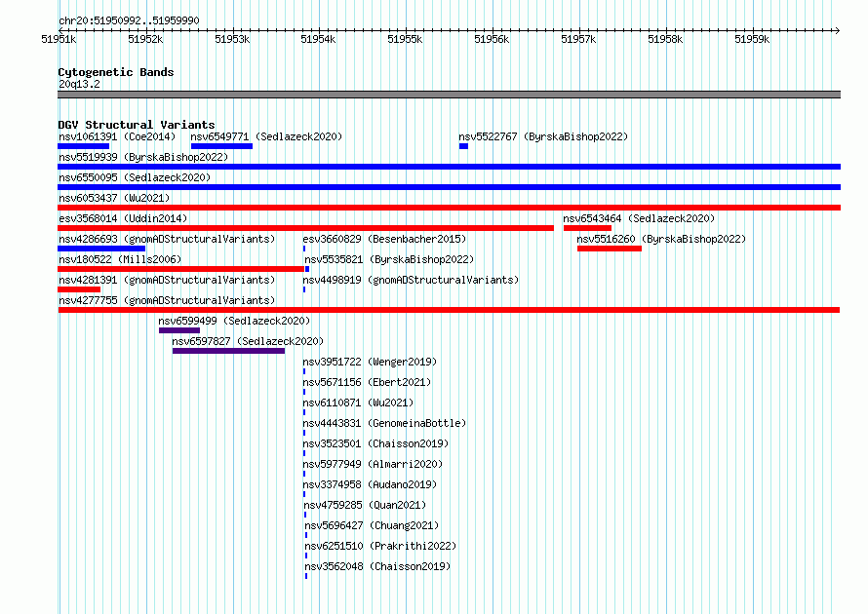Click the blue bar under nsv4286693
This screenshot has height=614, width=868.
(101, 249)
